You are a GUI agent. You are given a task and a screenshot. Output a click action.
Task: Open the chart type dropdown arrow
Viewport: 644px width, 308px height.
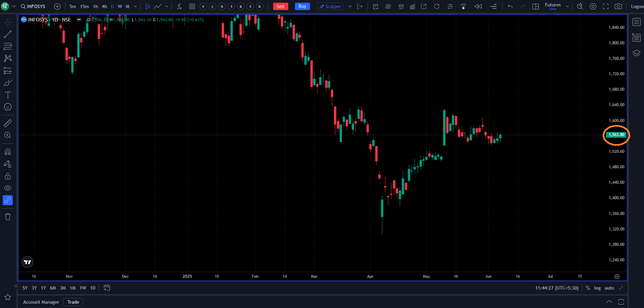click(x=167, y=6)
